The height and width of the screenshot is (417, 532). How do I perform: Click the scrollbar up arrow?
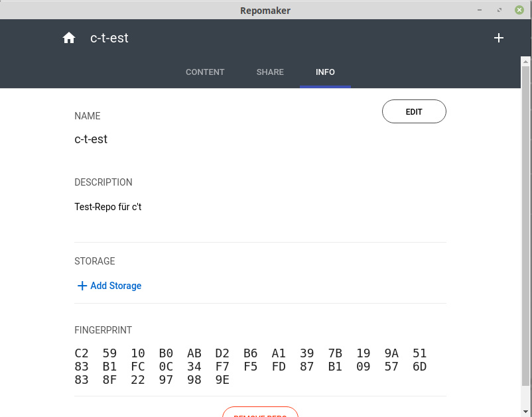pyautogui.click(x=525, y=61)
